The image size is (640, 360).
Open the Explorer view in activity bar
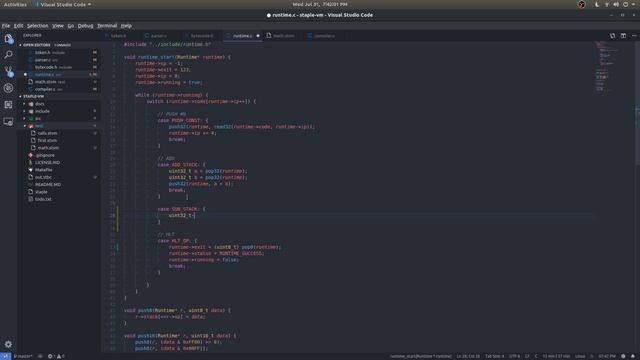point(8,39)
